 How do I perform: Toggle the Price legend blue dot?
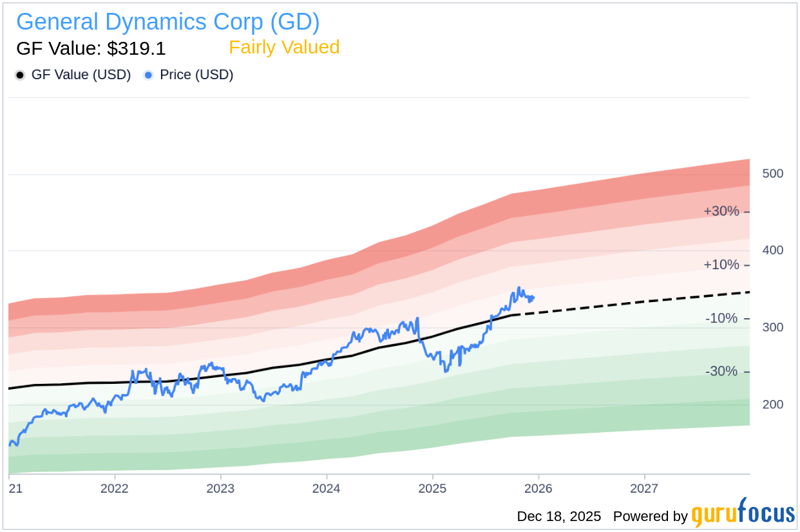point(148,75)
